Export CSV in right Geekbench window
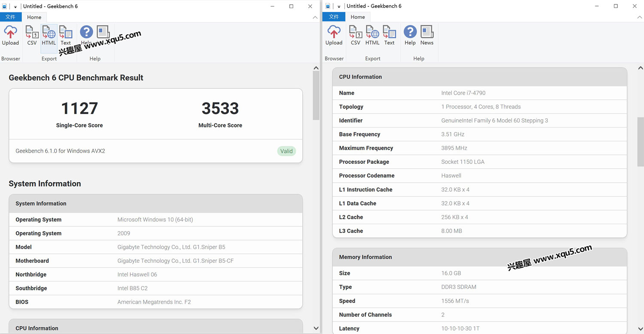This screenshot has height=334, width=644. 355,36
